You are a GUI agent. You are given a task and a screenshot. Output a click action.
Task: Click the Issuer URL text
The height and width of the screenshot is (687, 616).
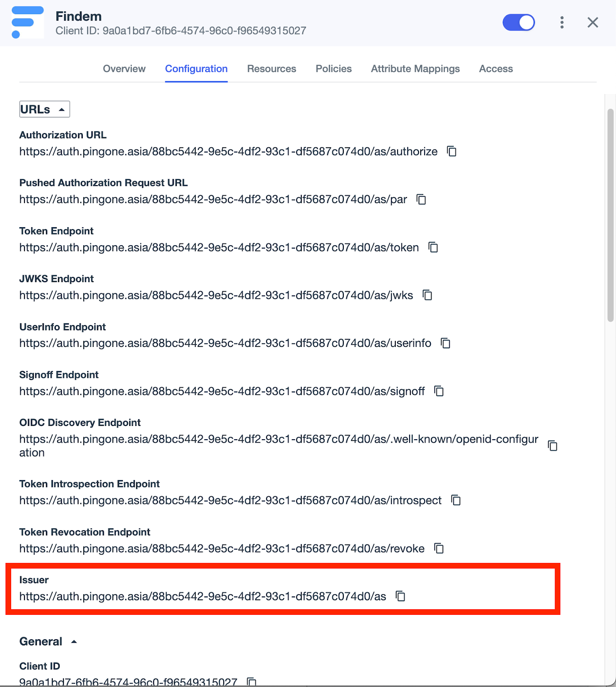pos(203,596)
